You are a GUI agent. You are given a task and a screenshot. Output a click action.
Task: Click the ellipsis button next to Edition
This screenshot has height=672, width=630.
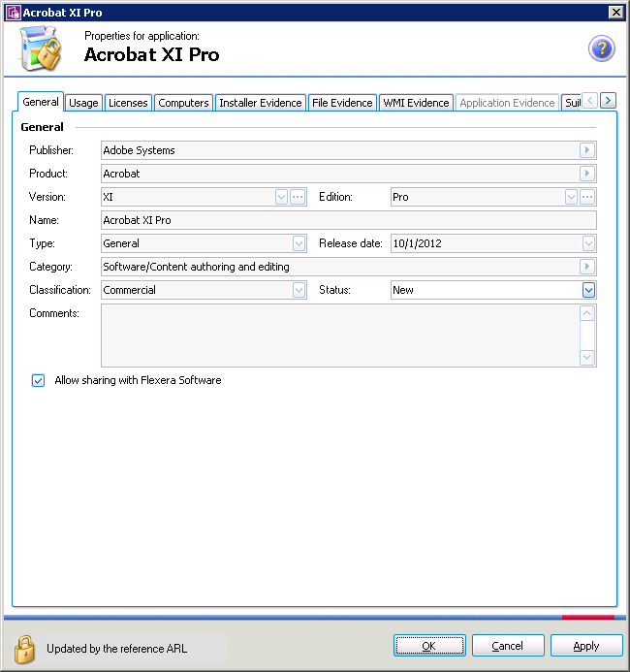(x=587, y=197)
